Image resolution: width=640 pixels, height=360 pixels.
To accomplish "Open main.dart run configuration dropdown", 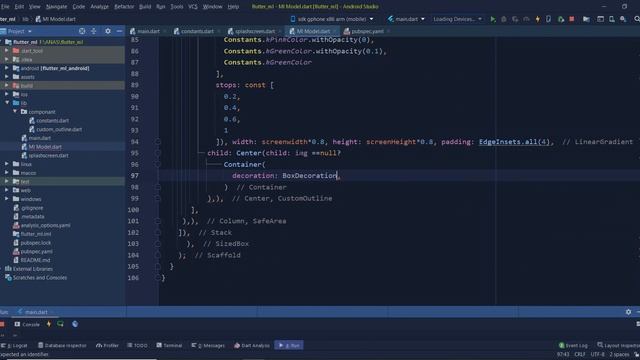I will point(406,19).
